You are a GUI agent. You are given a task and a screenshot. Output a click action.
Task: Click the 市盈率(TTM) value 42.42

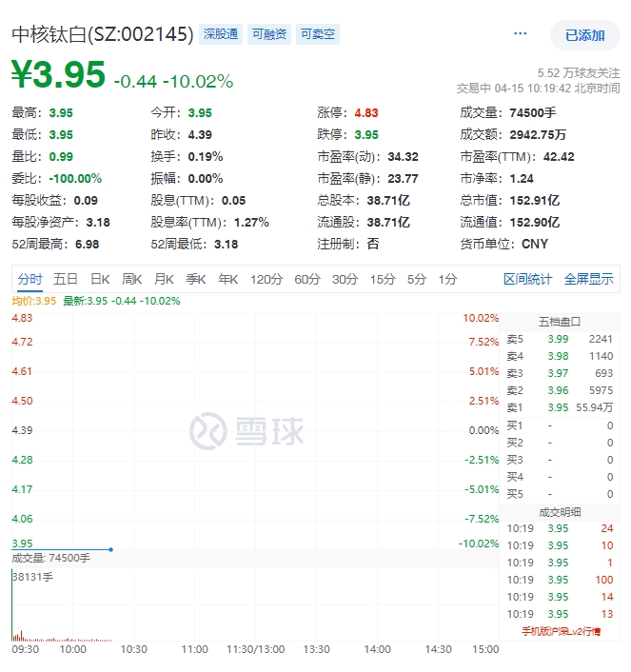(559, 157)
